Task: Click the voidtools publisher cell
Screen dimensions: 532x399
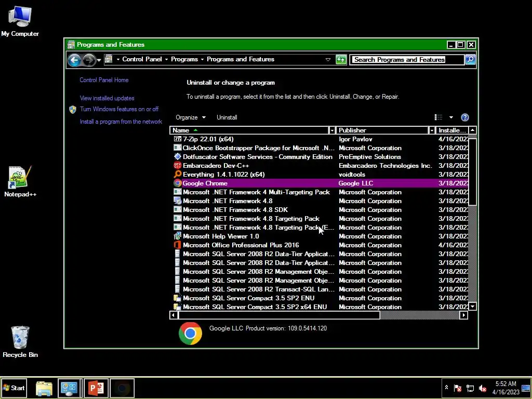Action: [352, 175]
